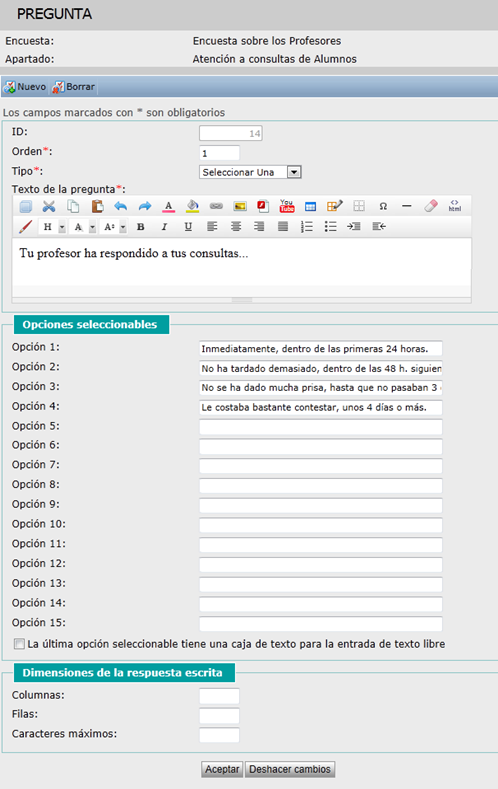Click 'Encuesta sobre los Profesores' text
Image resolution: width=498 pixels, height=789 pixels.
pos(267,41)
